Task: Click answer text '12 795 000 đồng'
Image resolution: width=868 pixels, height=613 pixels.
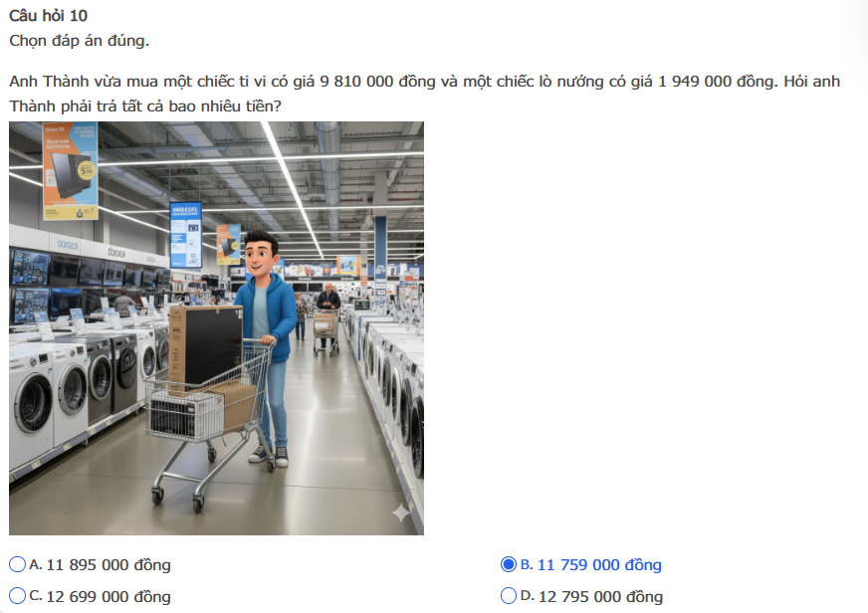Action: 600,596
